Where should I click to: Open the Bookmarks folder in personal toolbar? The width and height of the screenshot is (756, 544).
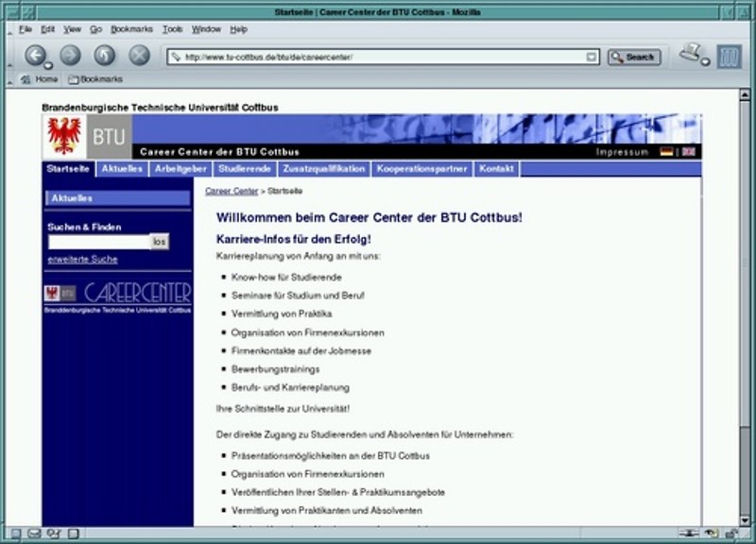point(95,79)
